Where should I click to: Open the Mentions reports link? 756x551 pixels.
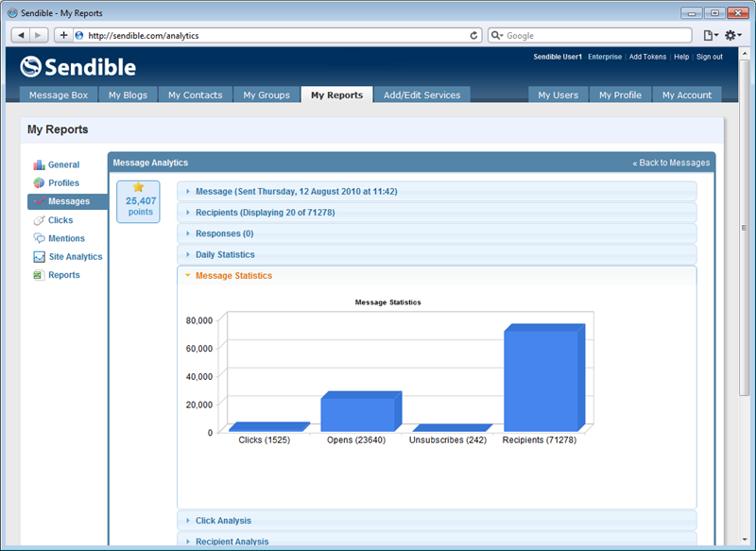tap(66, 238)
